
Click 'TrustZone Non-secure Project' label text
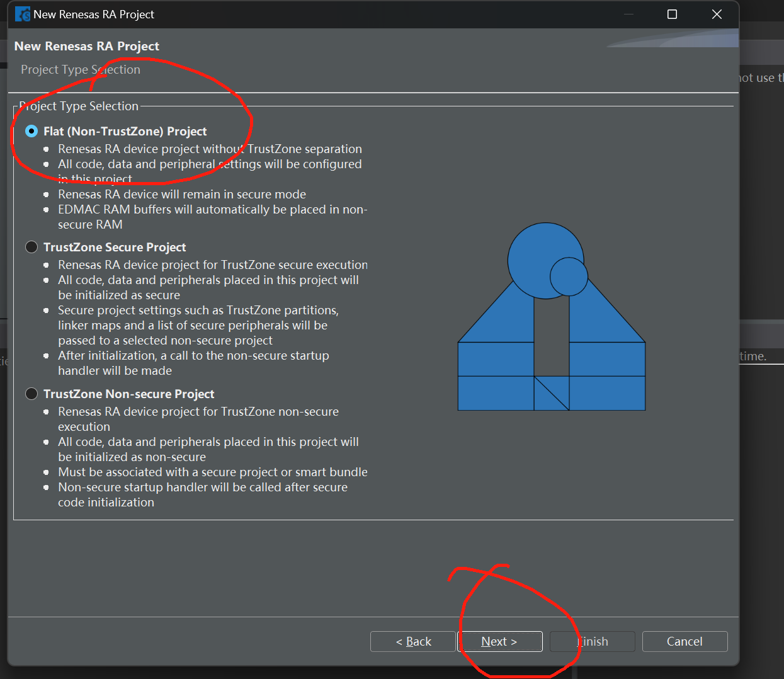(129, 394)
